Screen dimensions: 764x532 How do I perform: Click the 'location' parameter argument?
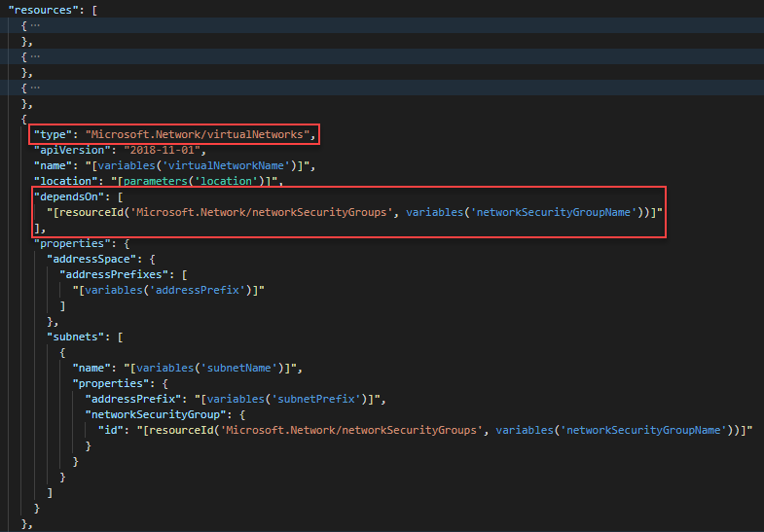click(x=226, y=181)
